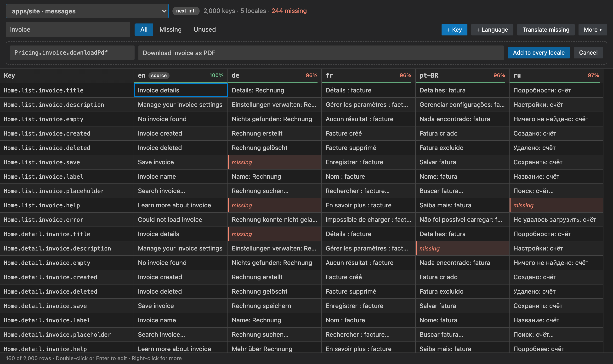This screenshot has height=364, width=613.
Task: Select 'Поиск: счёт...' in Home.list.invoice.placeholder row
Action: click(556, 191)
